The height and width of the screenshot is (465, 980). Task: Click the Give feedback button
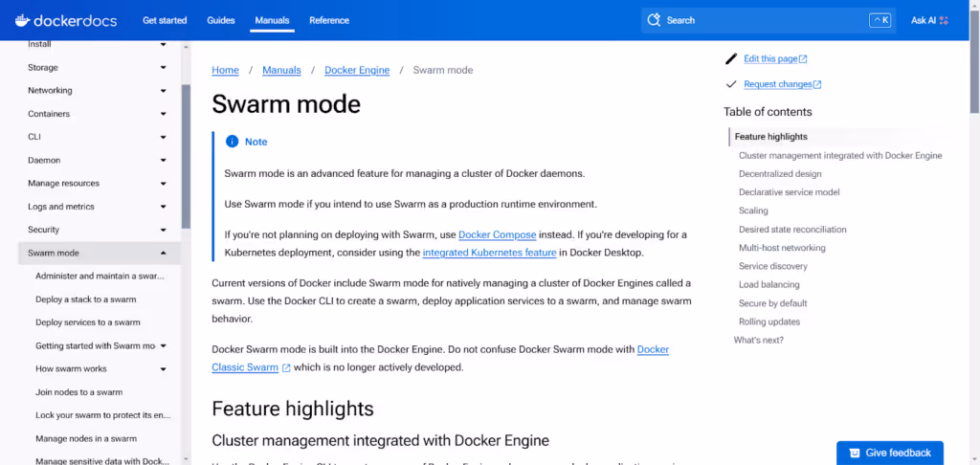coord(890,454)
